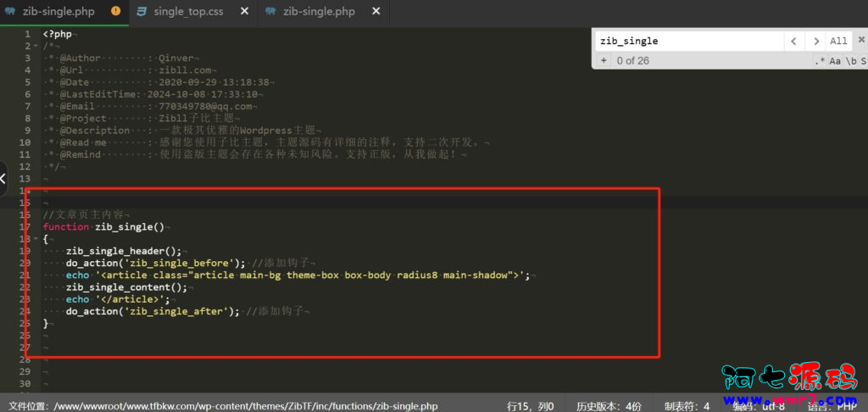Image resolution: width=868 pixels, height=412 pixels.
Task: Toggle case-sensitive Aa search option
Action: point(835,61)
